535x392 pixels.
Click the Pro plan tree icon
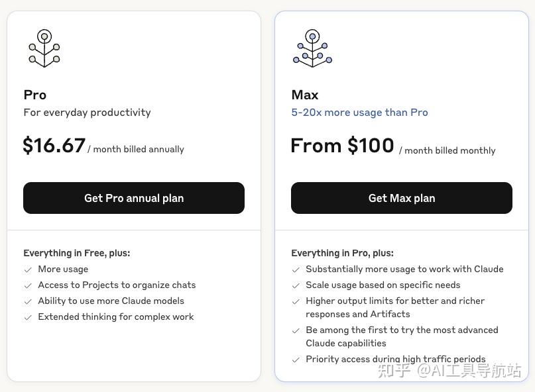(x=44, y=48)
